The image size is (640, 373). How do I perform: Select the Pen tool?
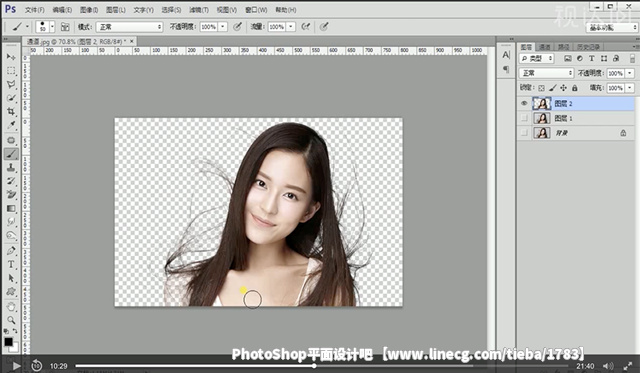[x=11, y=251]
